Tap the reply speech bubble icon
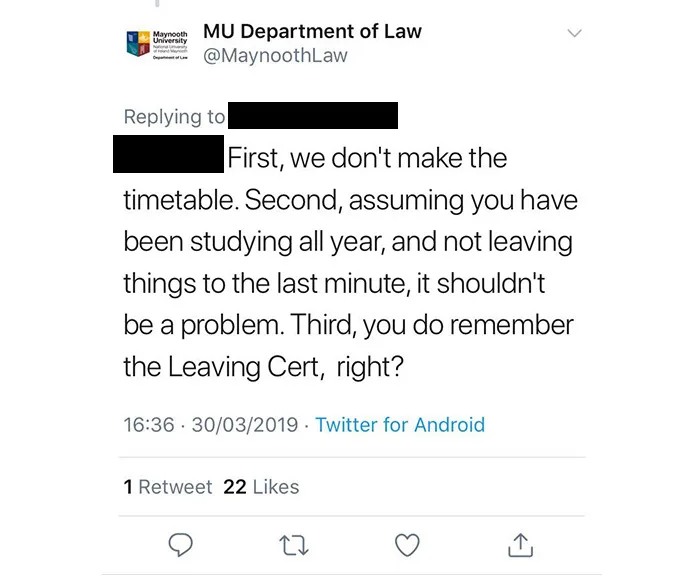The width and height of the screenshot is (700, 578). [180, 545]
